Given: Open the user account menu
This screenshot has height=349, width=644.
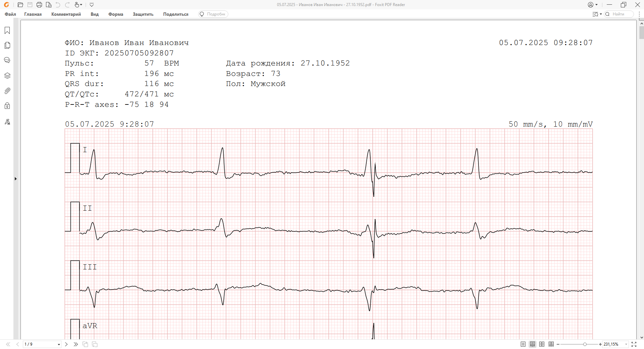Looking at the screenshot, I should [593, 5].
